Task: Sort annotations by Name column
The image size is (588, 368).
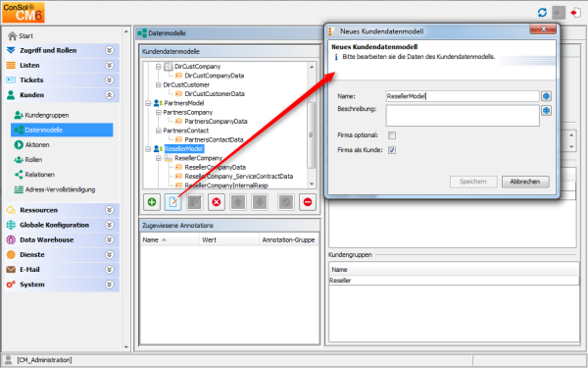Action: [170, 240]
